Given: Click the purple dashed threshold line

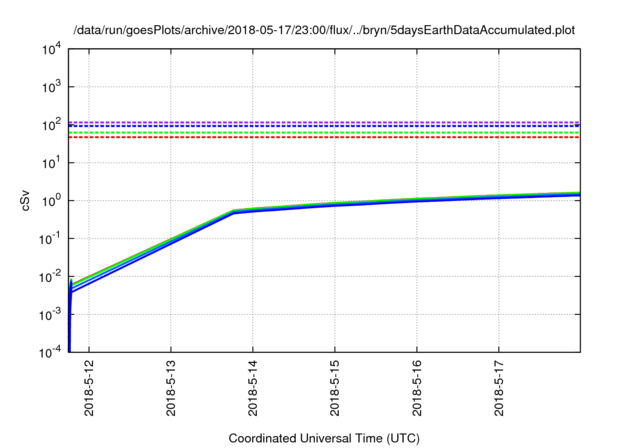Looking at the screenshot, I should pyautogui.click(x=324, y=122).
